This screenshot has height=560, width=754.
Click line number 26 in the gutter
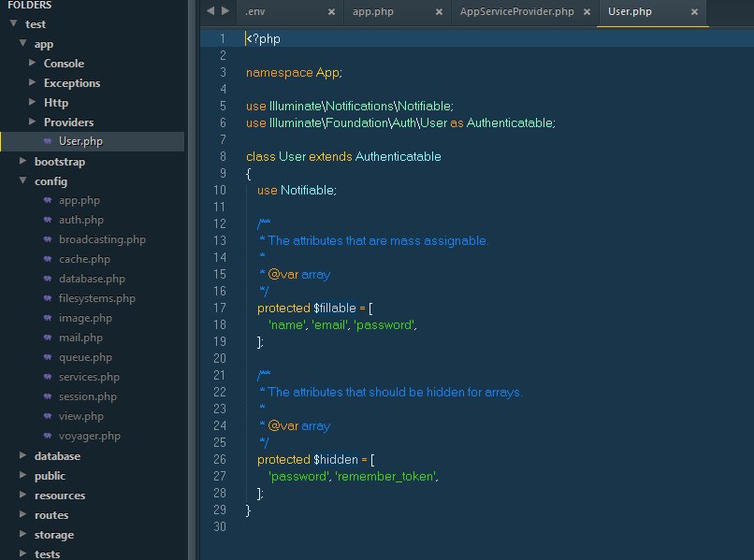point(220,460)
